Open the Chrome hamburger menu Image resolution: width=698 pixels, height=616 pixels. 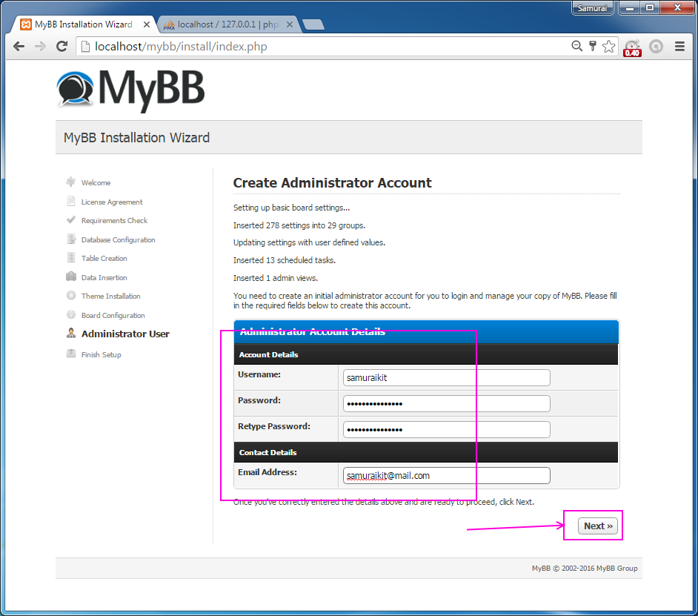679,46
